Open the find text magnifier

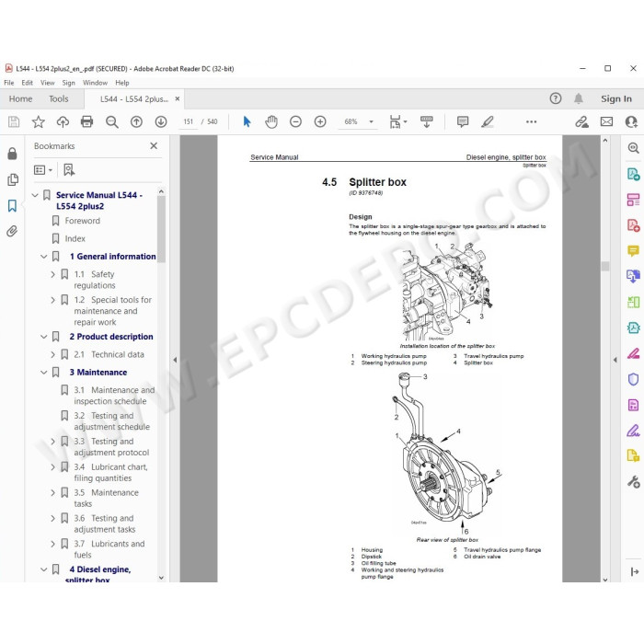[111, 121]
